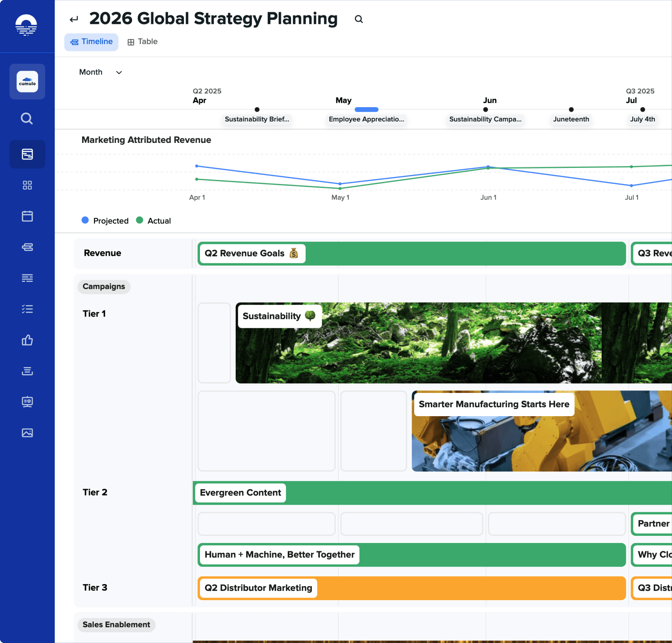Select the grid dashboard icon in the sidebar
Image resolution: width=672 pixels, height=643 pixels.
pyautogui.click(x=27, y=185)
